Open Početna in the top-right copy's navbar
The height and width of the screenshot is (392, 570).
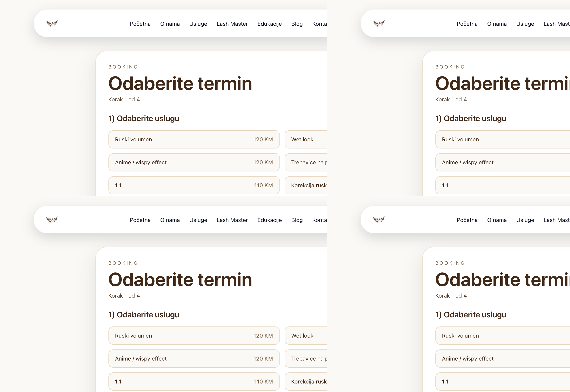(x=467, y=24)
